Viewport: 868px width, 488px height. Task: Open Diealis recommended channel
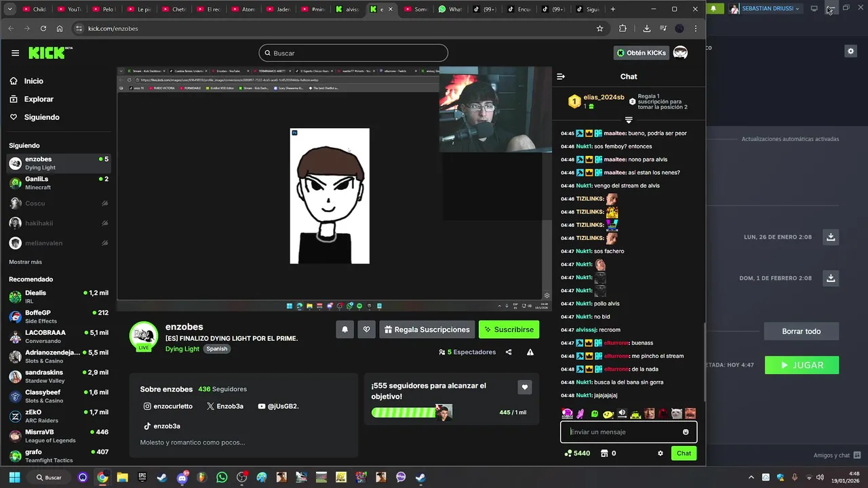[x=58, y=297]
